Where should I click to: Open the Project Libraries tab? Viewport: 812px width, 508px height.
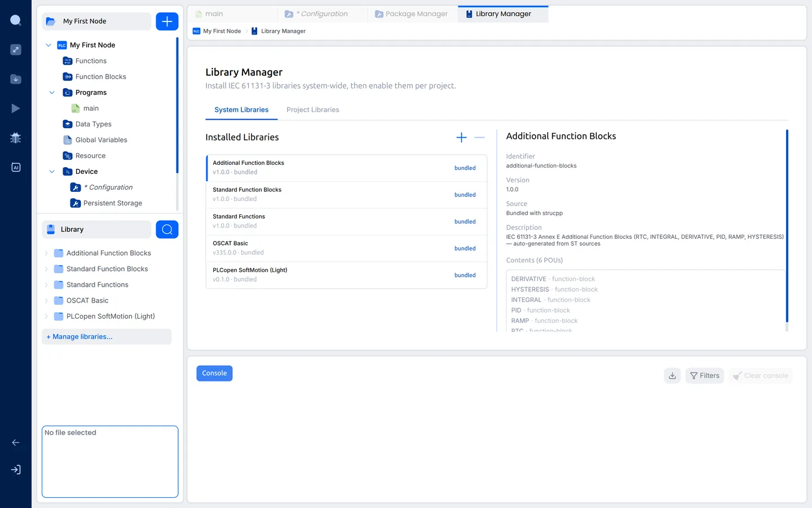(x=313, y=110)
